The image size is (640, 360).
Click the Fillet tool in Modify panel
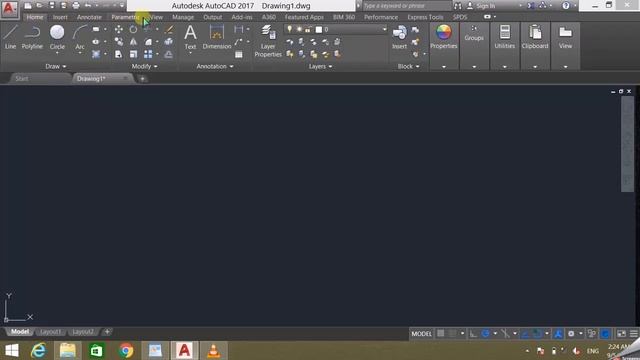pyautogui.click(x=148, y=42)
